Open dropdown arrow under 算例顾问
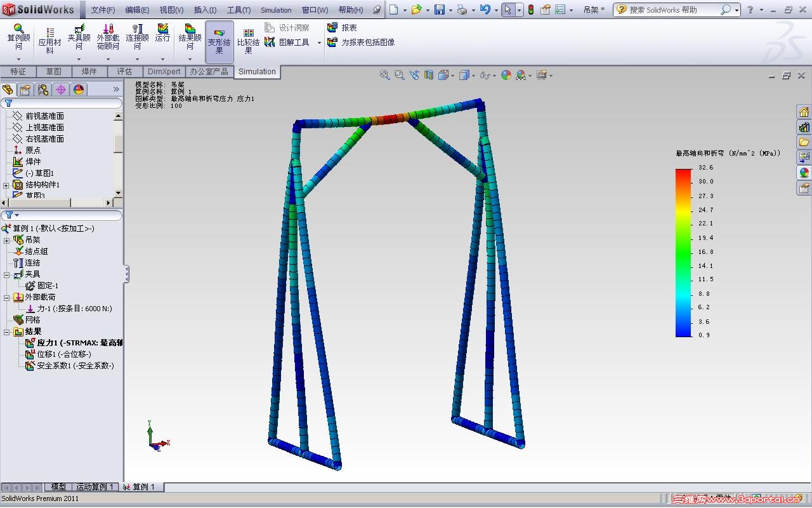The image size is (812, 508). [x=18, y=59]
